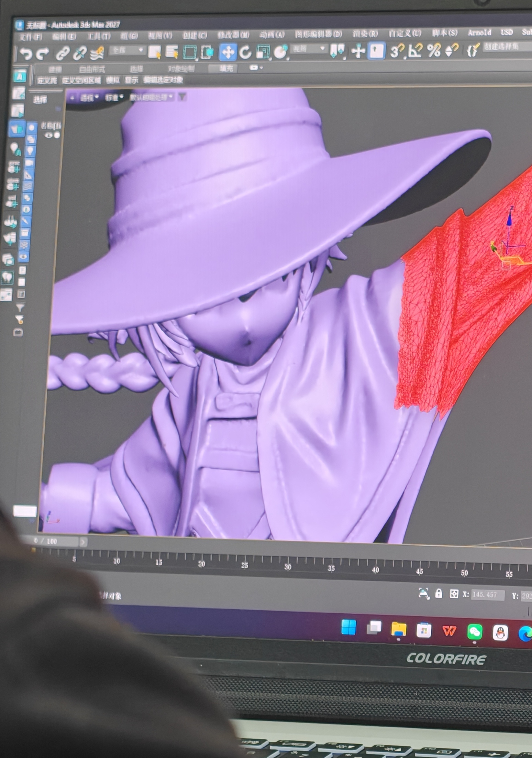Activate the Select and Move tool
The height and width of the screenshot is (758, 532).
pos(228,52)
